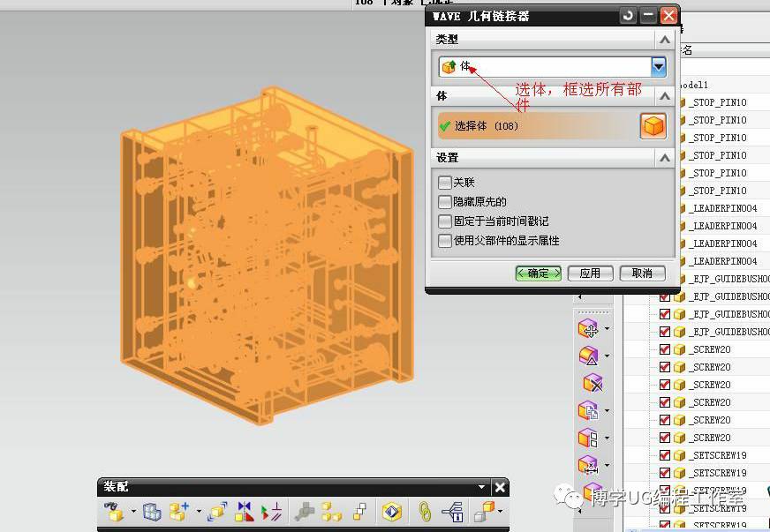This screenshot has height=532, width=770.
Task: Click the blue component boxes icon in assembly toolbar
Action: click(x=152, y=512)
